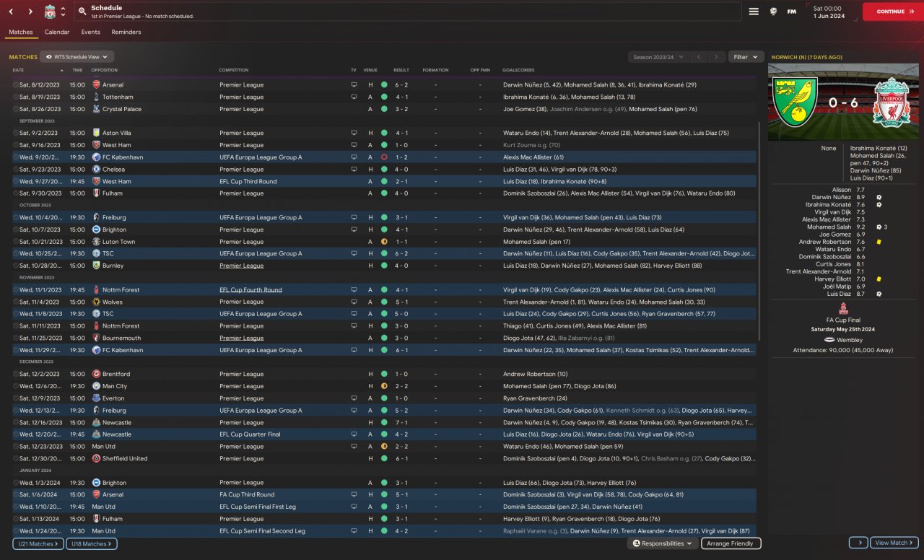Open the WTS Schedule View dropdown
This screenshot has height=560, width=924.
[77, 56]
